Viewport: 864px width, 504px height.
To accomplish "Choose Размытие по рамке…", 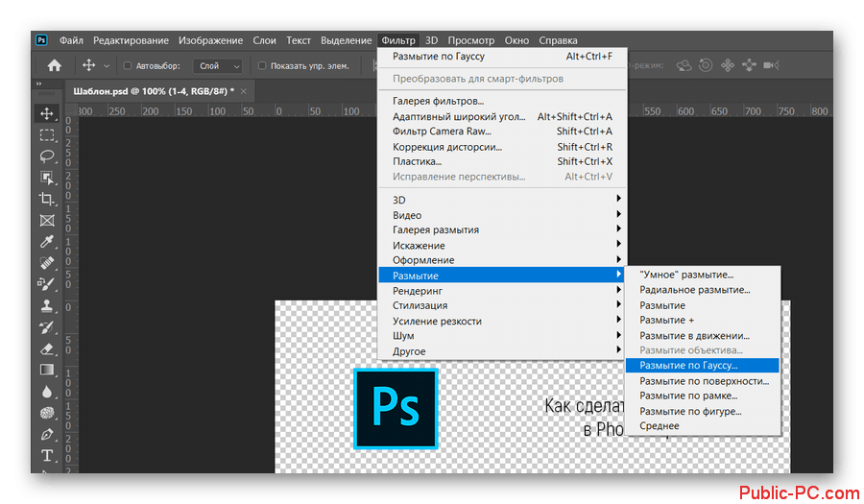I will (702, 396).
